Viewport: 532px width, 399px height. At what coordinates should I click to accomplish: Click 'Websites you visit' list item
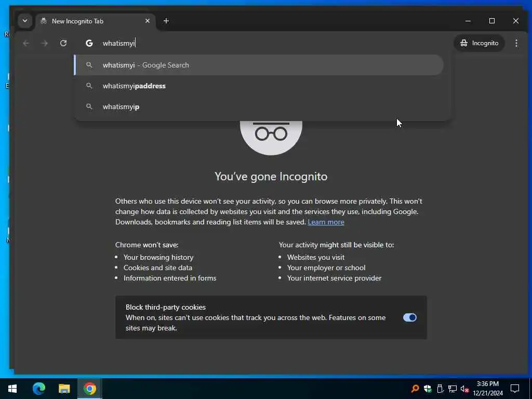point(315,257)
